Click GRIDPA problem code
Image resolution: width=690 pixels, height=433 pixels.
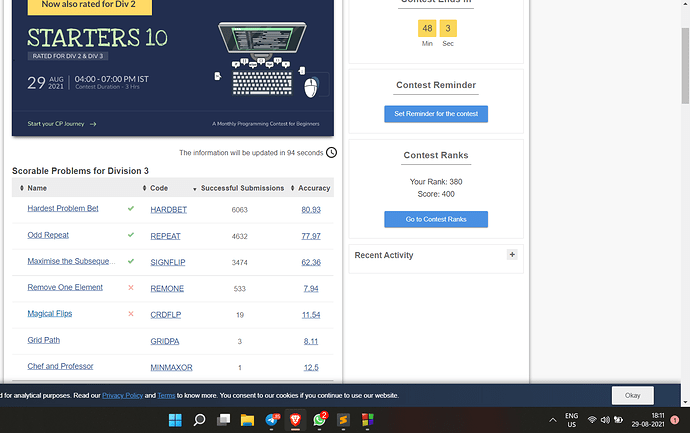click(165, 341)
